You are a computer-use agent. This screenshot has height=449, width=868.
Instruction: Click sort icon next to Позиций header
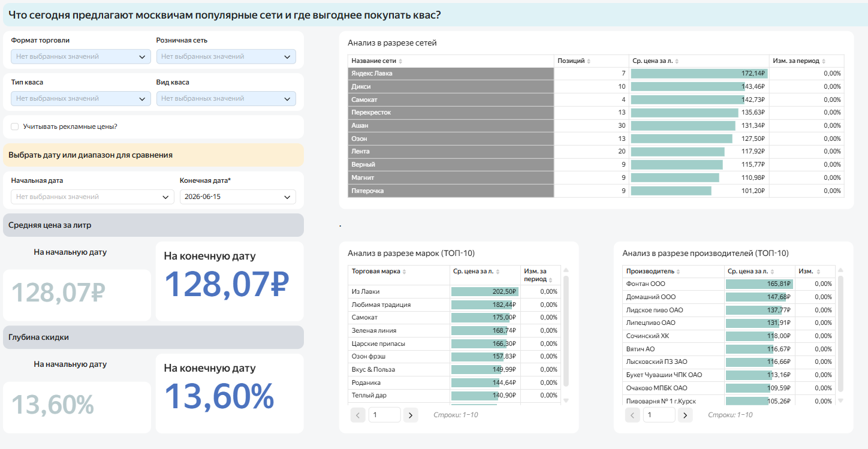point(589,61)
